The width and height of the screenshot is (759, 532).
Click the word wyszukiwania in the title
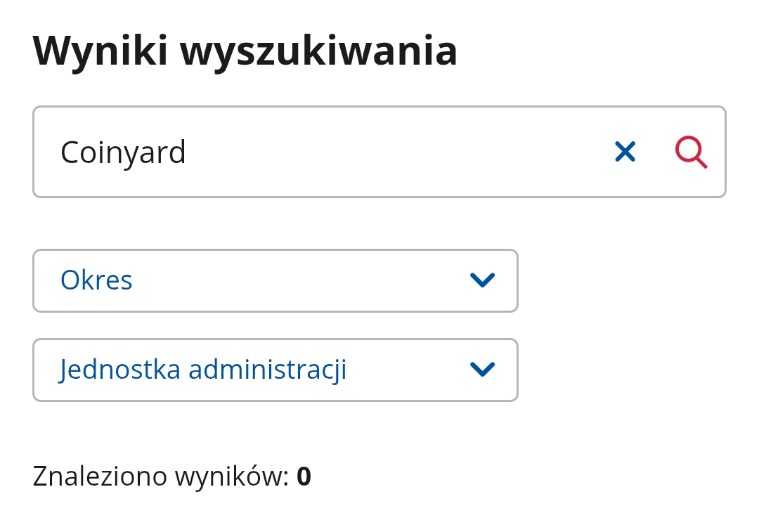[318, 51]
